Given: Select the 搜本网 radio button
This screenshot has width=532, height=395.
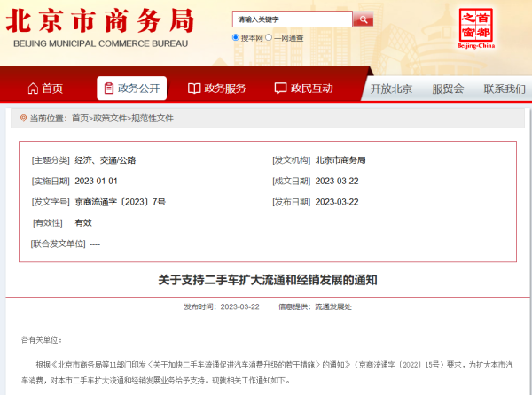Looking at the screenshot, I should (x=236, y=38).
